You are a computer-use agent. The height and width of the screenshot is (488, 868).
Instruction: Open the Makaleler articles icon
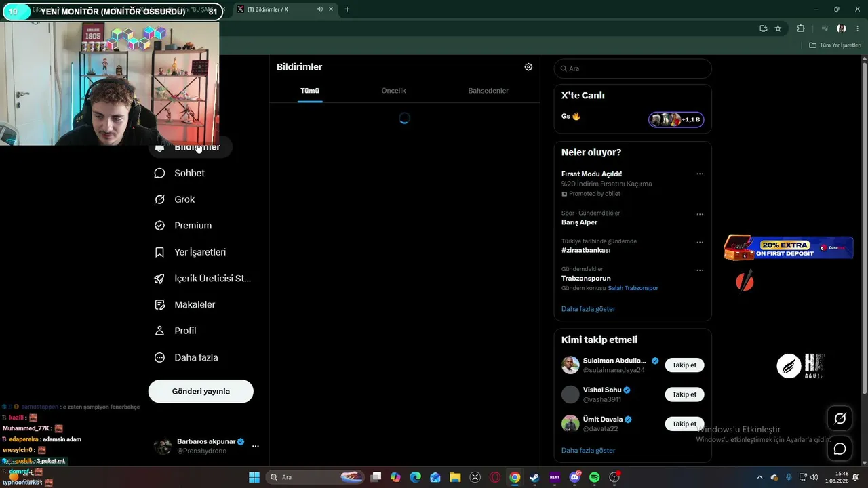click(159, 305)
